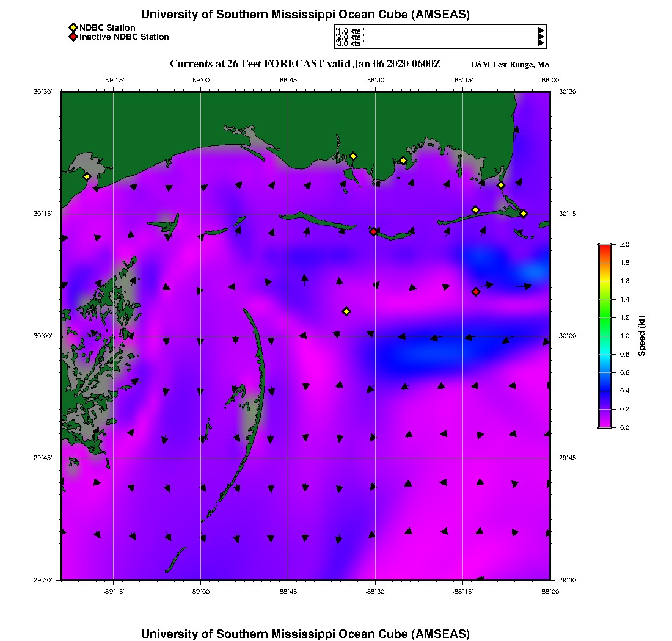Click the '0.8' colorbar tick label
672x641 pixels.
click(624, 354)
